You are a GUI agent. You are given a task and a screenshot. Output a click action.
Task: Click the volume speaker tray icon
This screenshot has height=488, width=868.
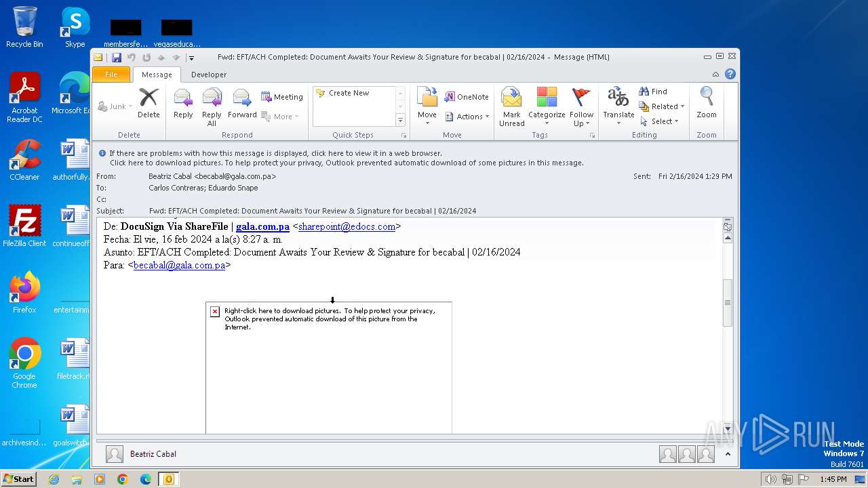click(x=770, y=479)
